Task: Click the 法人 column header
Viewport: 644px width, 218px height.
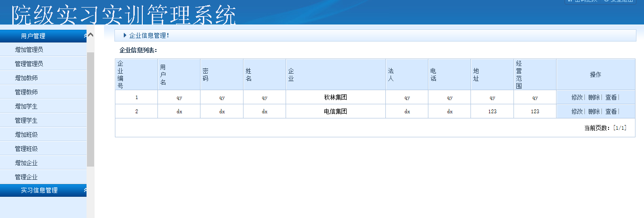Action: (x=407, y=74)
